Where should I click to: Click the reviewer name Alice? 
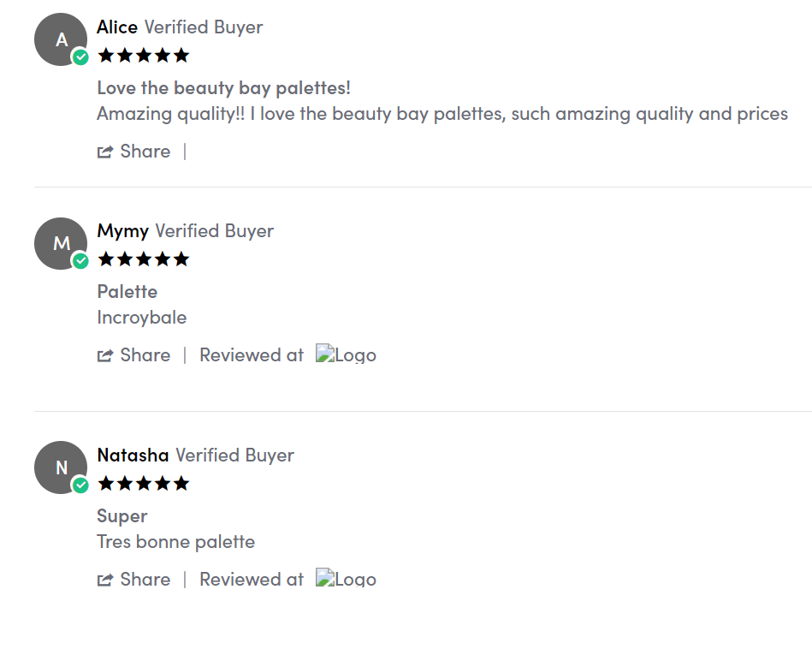click(117, 27)
